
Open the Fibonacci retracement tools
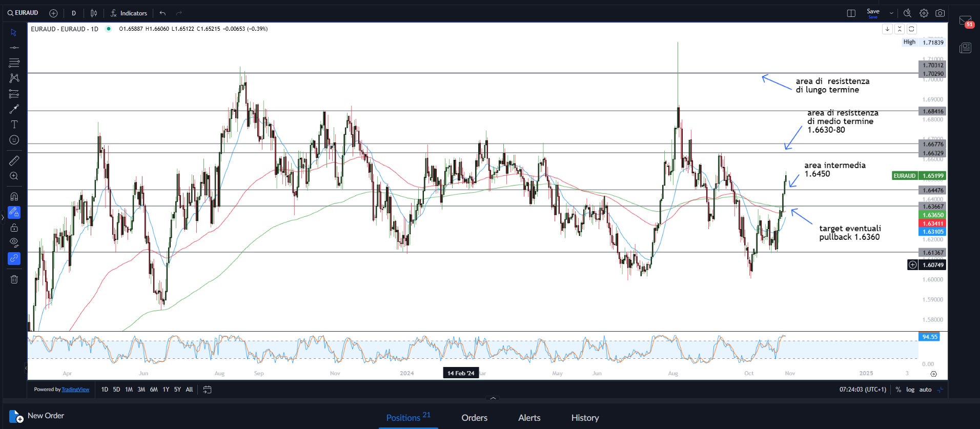[14, 63]
